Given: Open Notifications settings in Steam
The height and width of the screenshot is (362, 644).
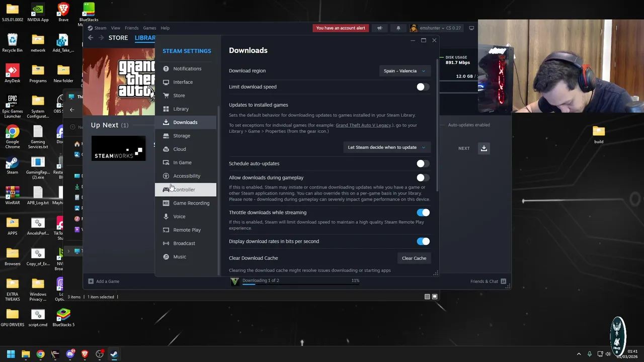Looking at the screenshot, I should pyautogui.click(x=187, y=69).
